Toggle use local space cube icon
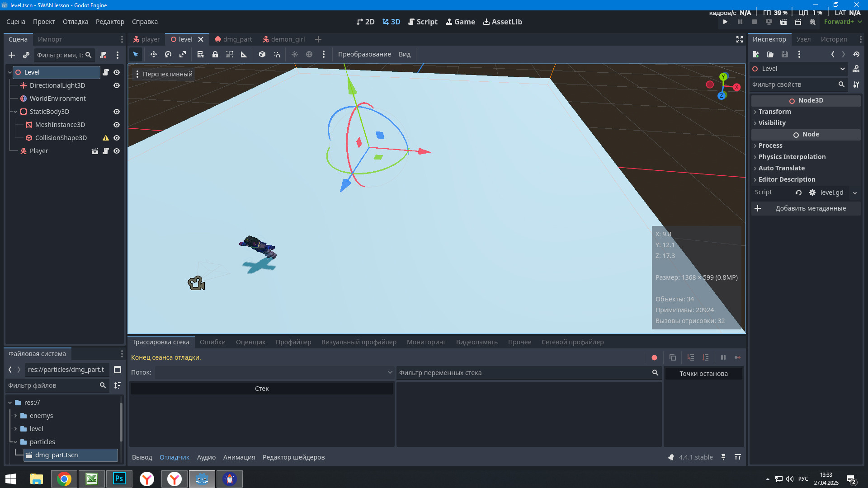This screenshot has height=488, width=868. [262, 54]
